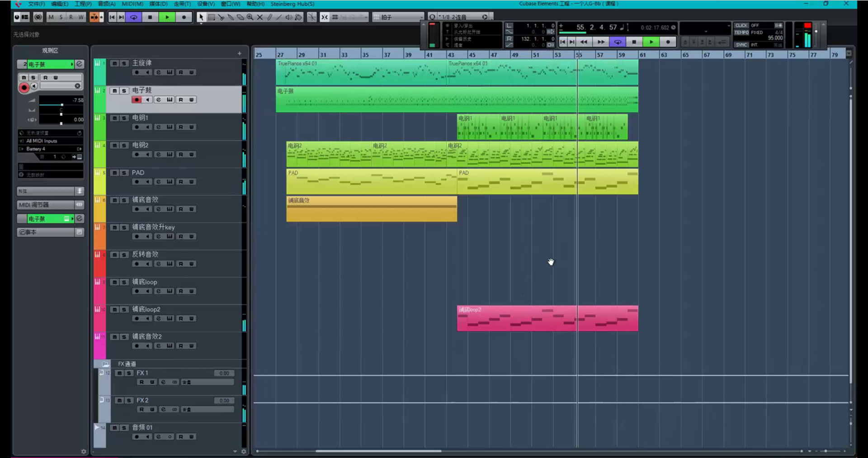Open the Steinberg Hub(S) menu

tap(292, 4)
